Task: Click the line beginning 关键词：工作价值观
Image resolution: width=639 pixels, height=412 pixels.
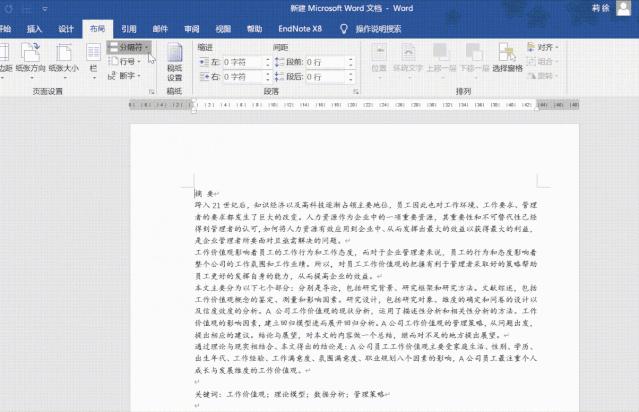Action: coord(290,394)
